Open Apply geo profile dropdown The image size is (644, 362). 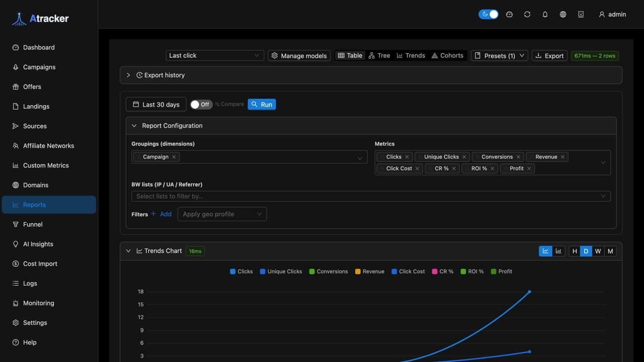[x=222, y=214]
